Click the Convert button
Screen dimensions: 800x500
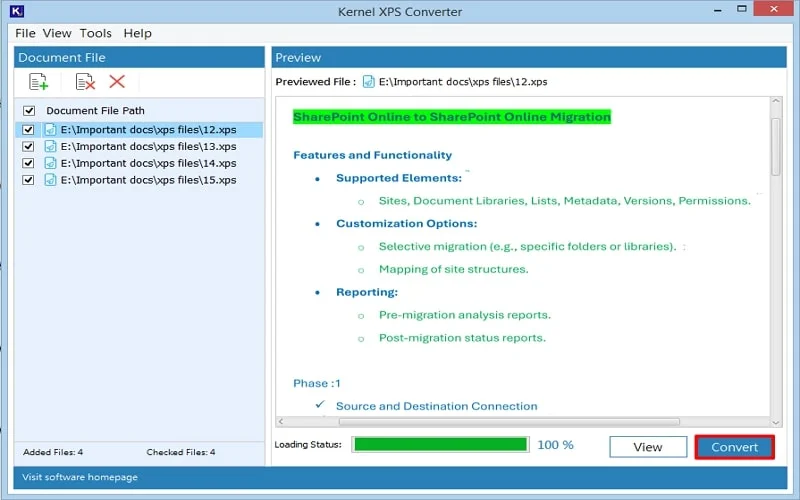pos(735,447)
